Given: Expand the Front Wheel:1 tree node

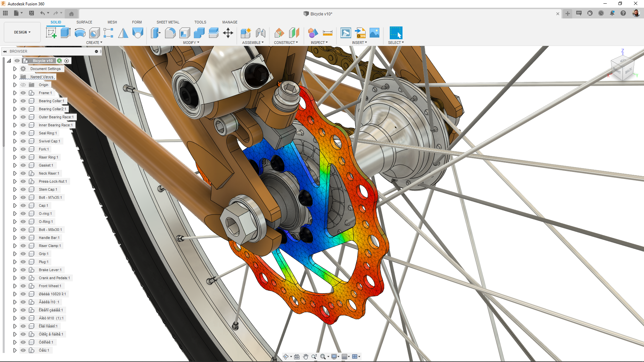Looking at the screenshot, I should coord(14,286).
